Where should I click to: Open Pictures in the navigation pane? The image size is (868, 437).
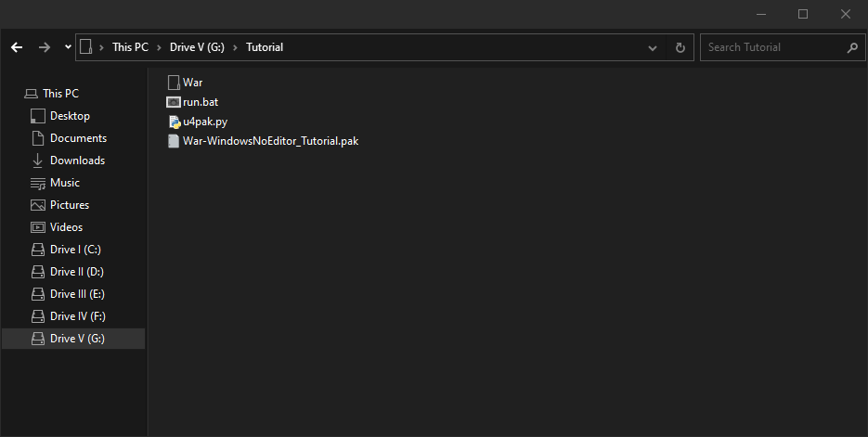point(70,205)
